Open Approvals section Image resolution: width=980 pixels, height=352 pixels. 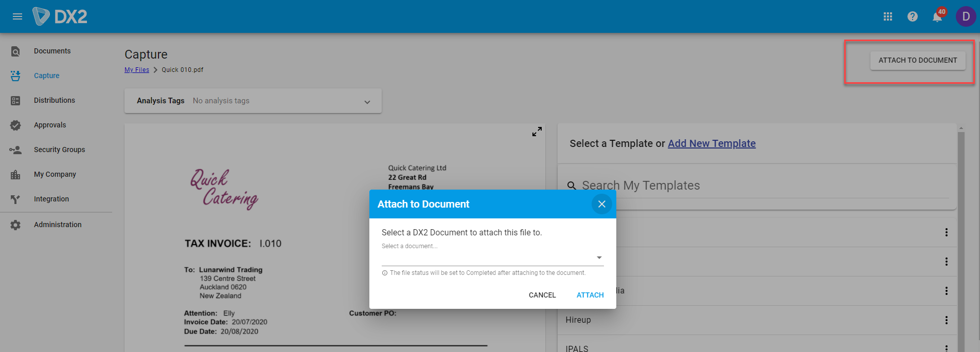pos(50,125)
